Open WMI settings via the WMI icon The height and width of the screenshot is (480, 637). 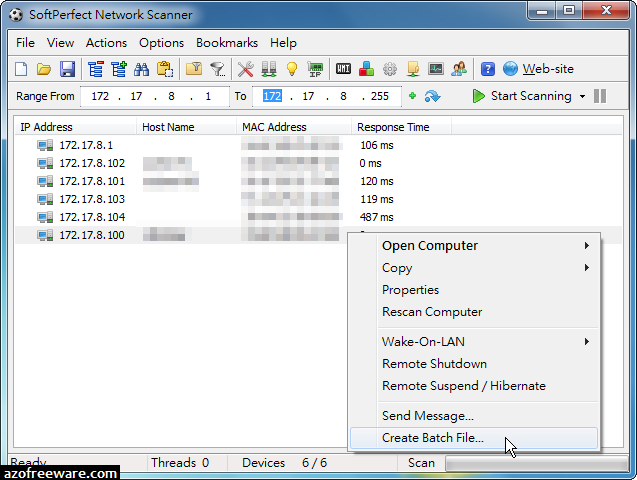point(343,69)
